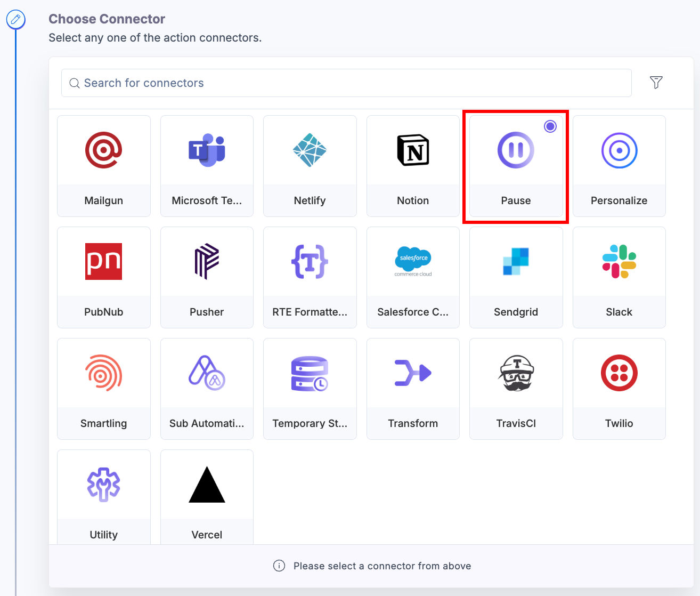Click the Transform label text
Screen dimensions: 700x596
click(413, 423)
